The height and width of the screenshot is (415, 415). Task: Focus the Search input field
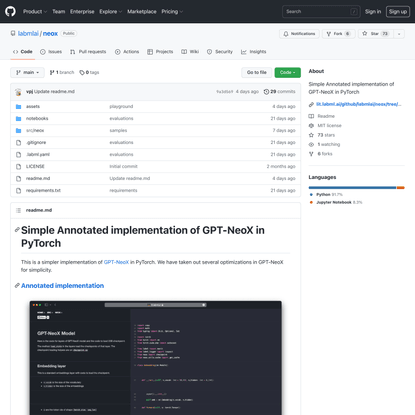pyautogui.click(x=321, y=12)
